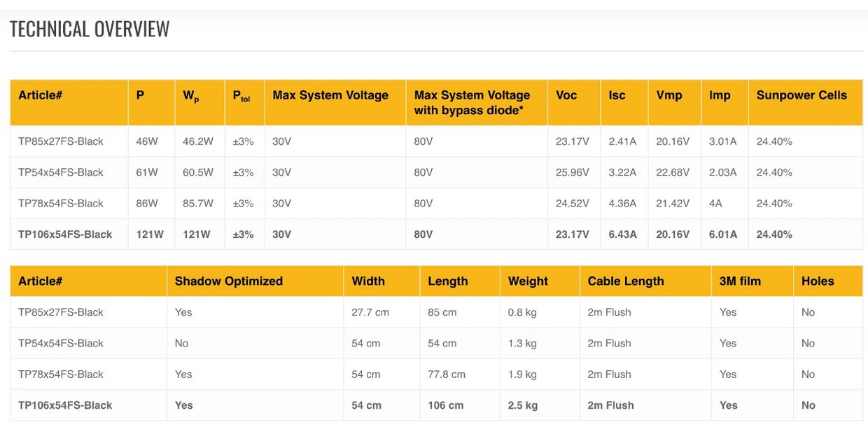
Task: Select the Holes column header
Action: pos(818,281)
